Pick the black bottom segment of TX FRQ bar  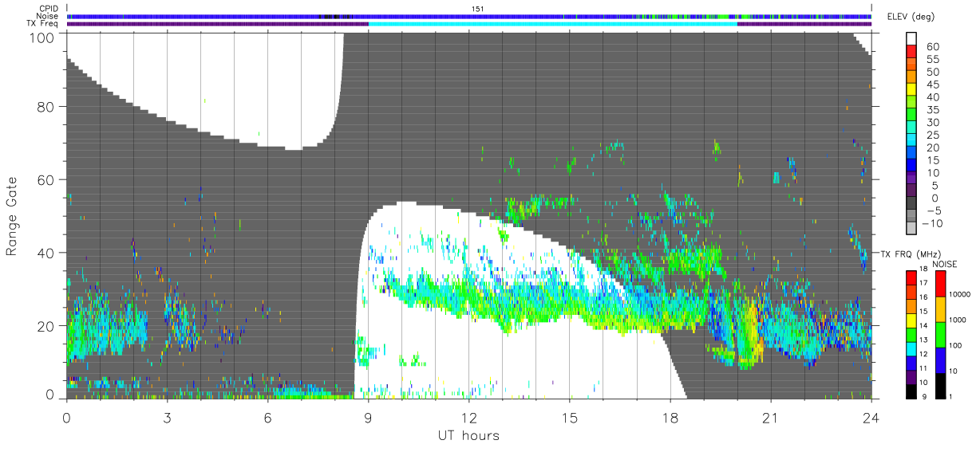click(912, 391)
